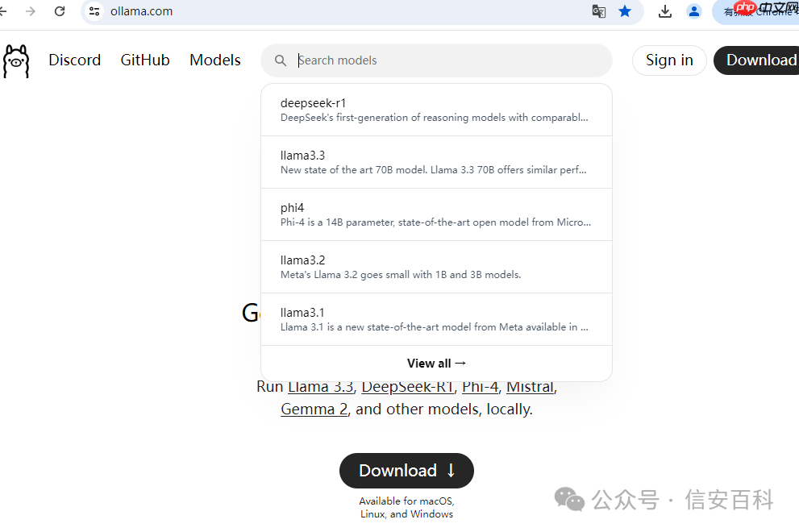Bookmark this page with the star icon

(625, 11)
